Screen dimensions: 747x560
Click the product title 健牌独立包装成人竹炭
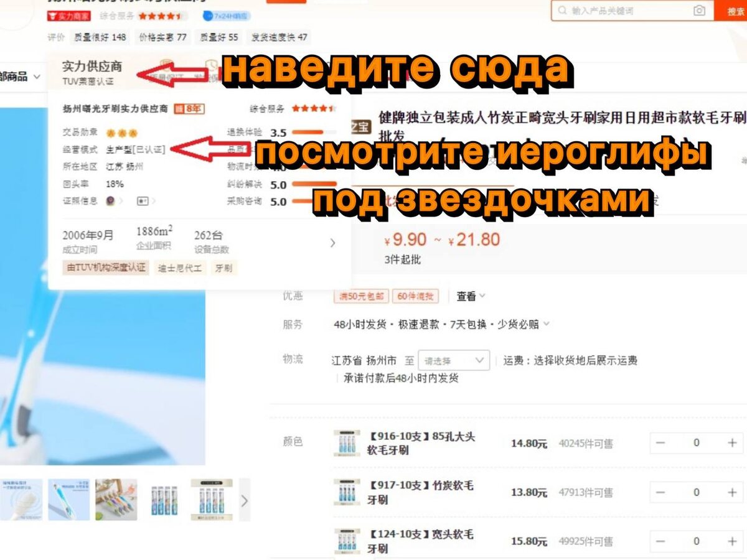[562, 126]
